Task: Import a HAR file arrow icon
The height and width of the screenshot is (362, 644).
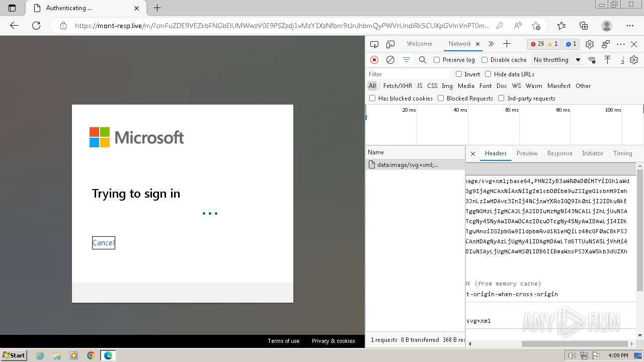Action: [x=608, y=60]
